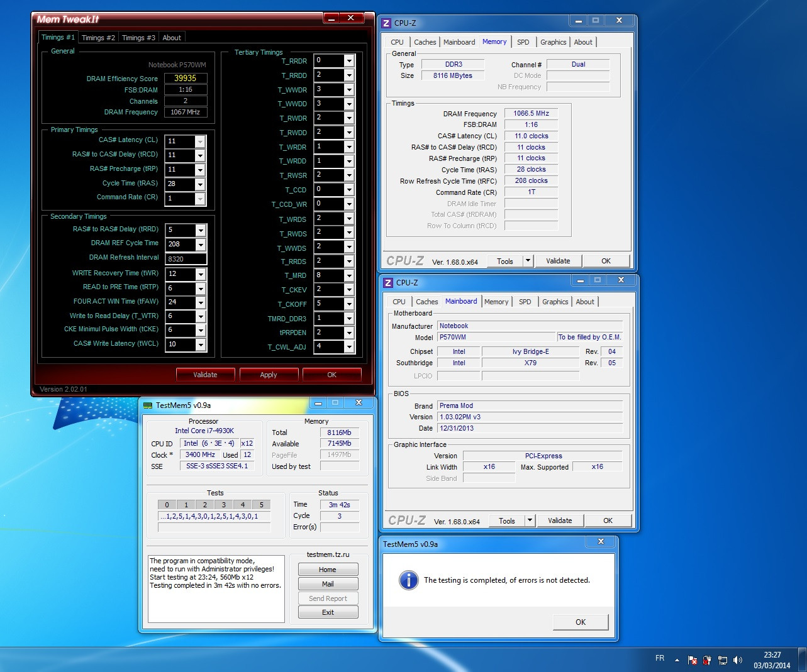
Task: Open the Tools dropdown arrow in CPU-Z Mainboard window
Action: click(x=530, y=521)
